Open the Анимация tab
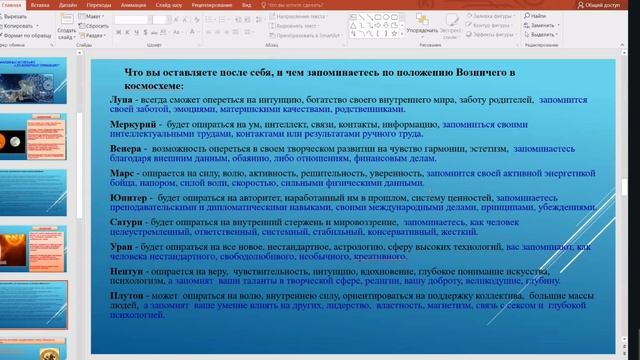 (x=133, y=5)
